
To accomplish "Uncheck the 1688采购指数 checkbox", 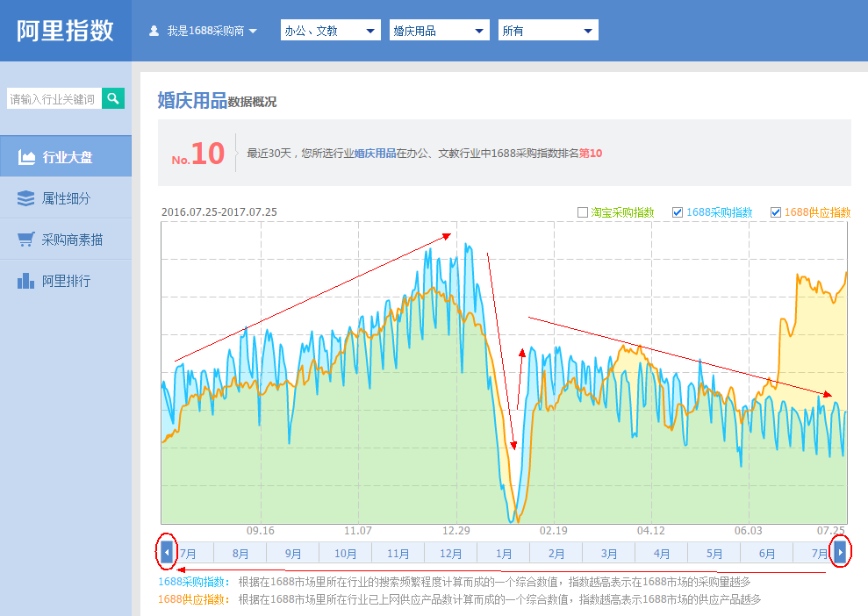I will point(678,212).
